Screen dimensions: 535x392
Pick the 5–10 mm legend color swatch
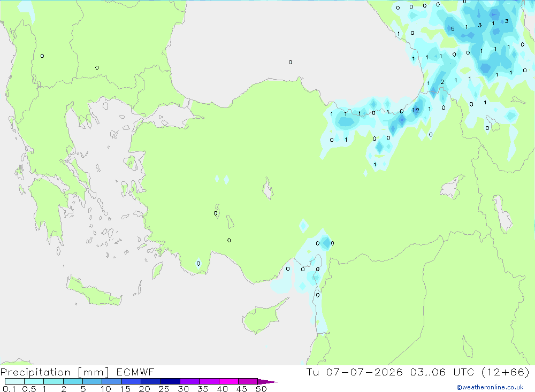(93, 381)
